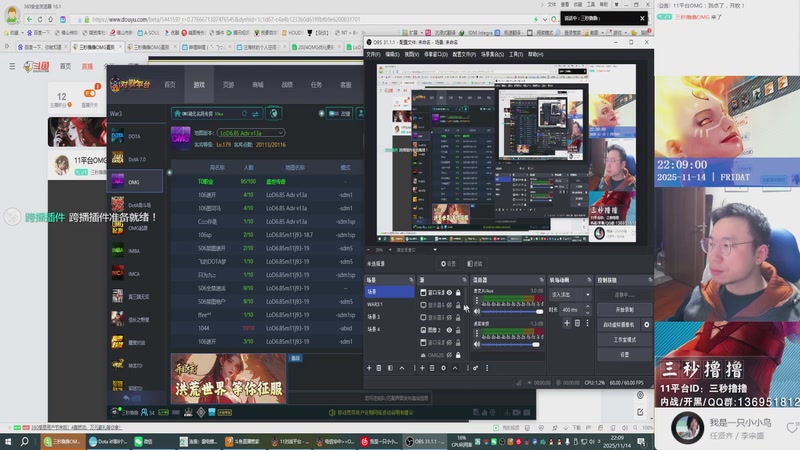This screenshot has width=800, height=450.
Task: Delete selected scene with trash icon
Action: point(379,368)
